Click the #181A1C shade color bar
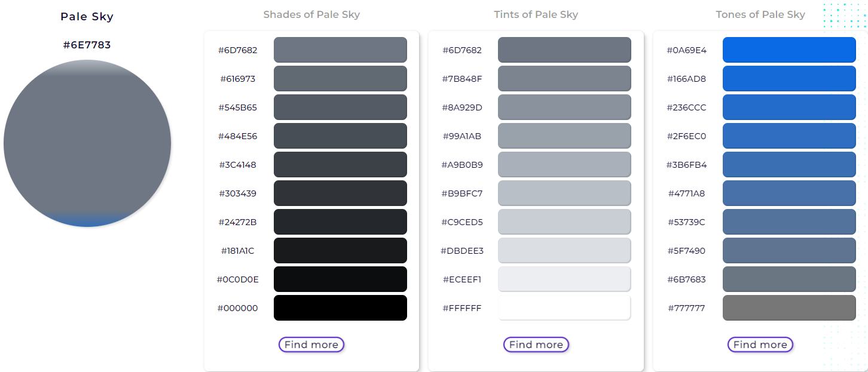 pos(340,250)
